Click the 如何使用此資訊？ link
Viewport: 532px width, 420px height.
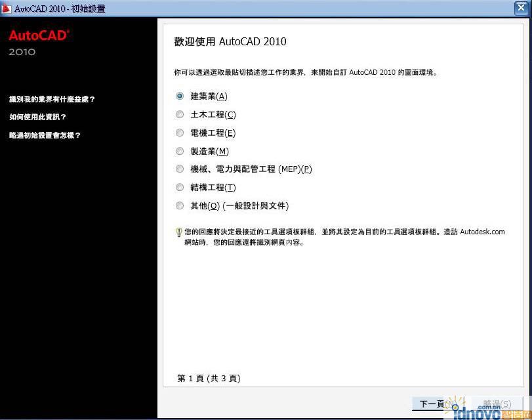(x=38, y=117)
